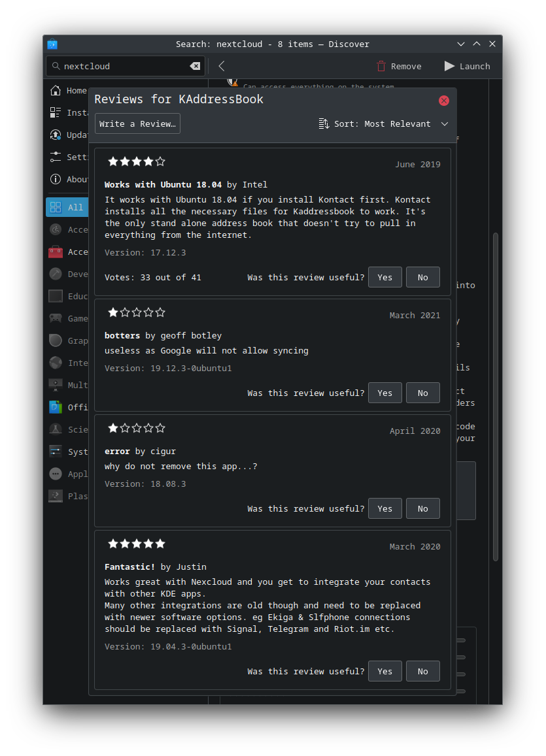Click the search magnifier icon
This screenshot has width=546, height=756.
56,66
